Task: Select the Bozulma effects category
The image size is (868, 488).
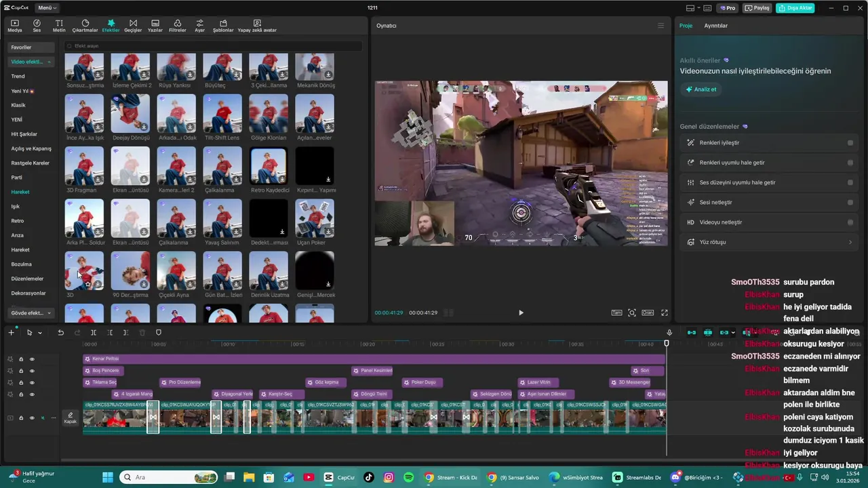Action: [x=21, y=264]
